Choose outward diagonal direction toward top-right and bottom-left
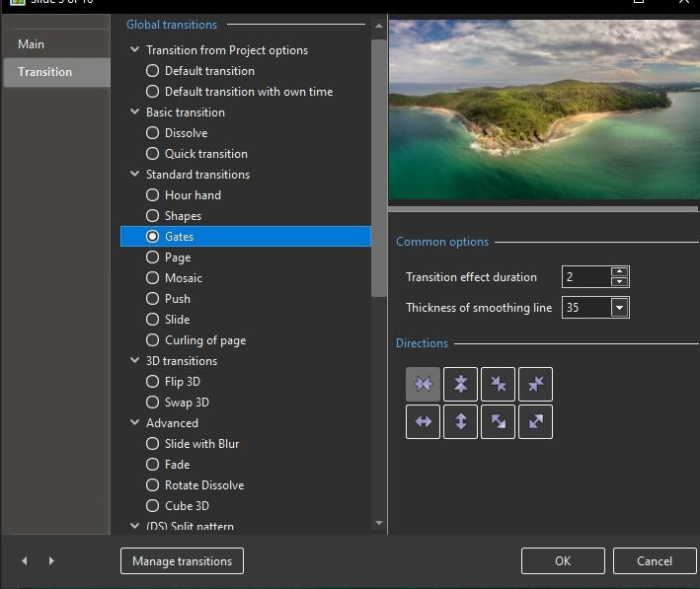700x589 pixels. (535, 421)
